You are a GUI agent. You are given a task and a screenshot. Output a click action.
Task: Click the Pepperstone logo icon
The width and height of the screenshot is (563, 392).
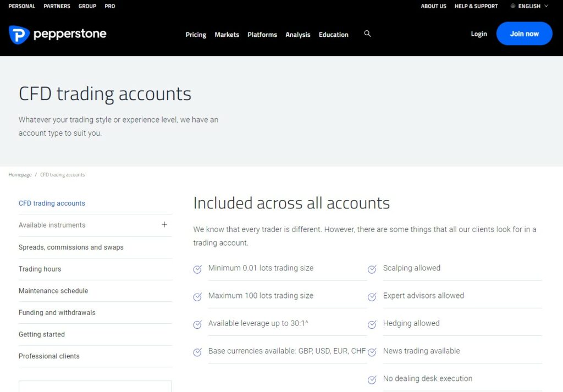[x=19, y=35]
